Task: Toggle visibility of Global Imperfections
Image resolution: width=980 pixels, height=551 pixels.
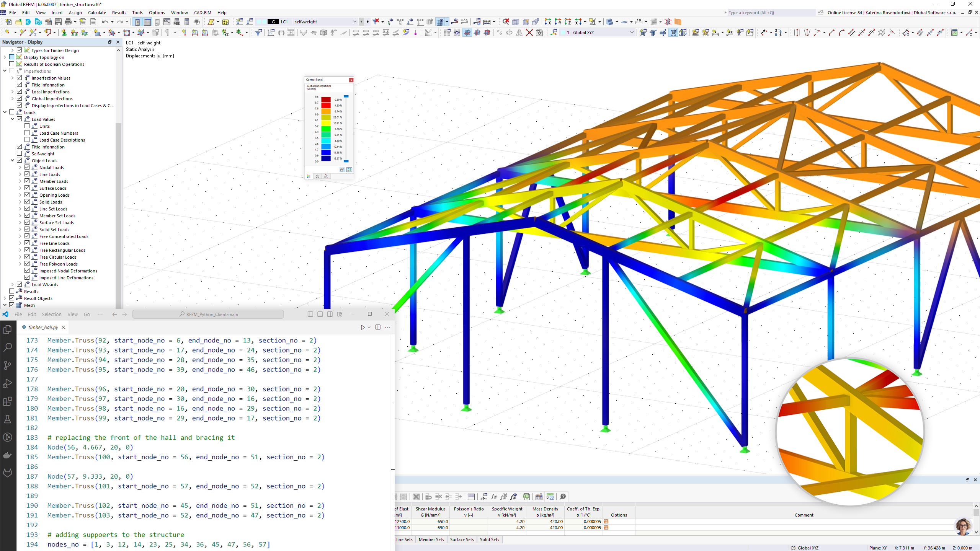Action: 20,98
